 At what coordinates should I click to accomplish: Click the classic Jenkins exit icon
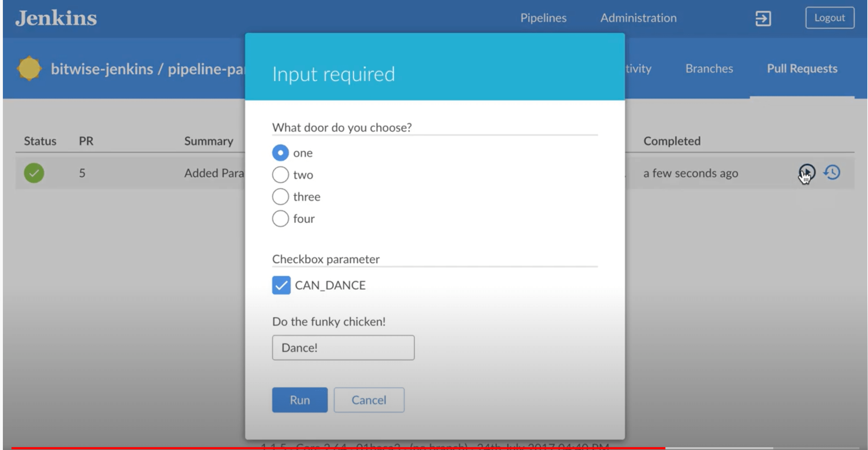pos(763,18)
